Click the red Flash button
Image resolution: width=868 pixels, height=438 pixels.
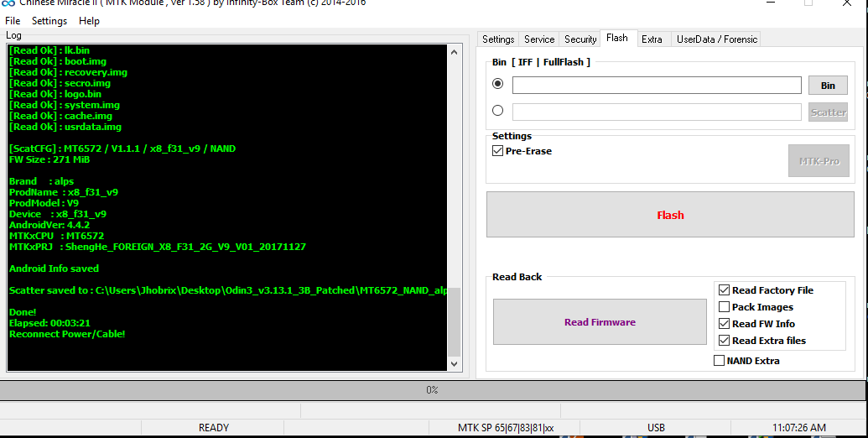pyautogui.click(x=670, y=215)
